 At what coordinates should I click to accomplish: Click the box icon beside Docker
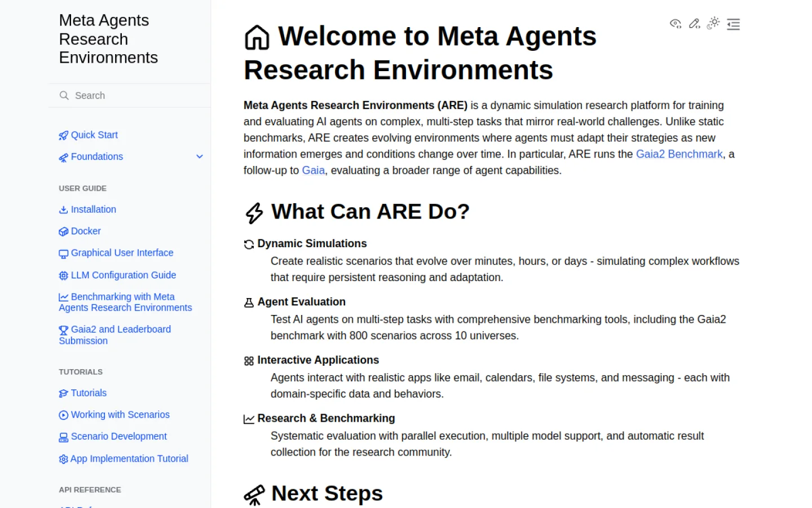pos(64,231)
